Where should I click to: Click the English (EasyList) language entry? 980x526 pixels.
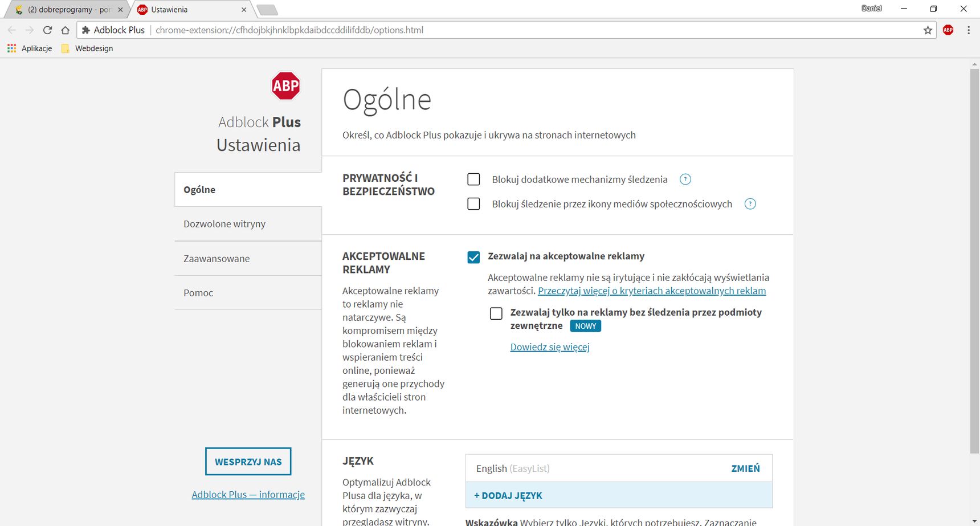[513, 468]
